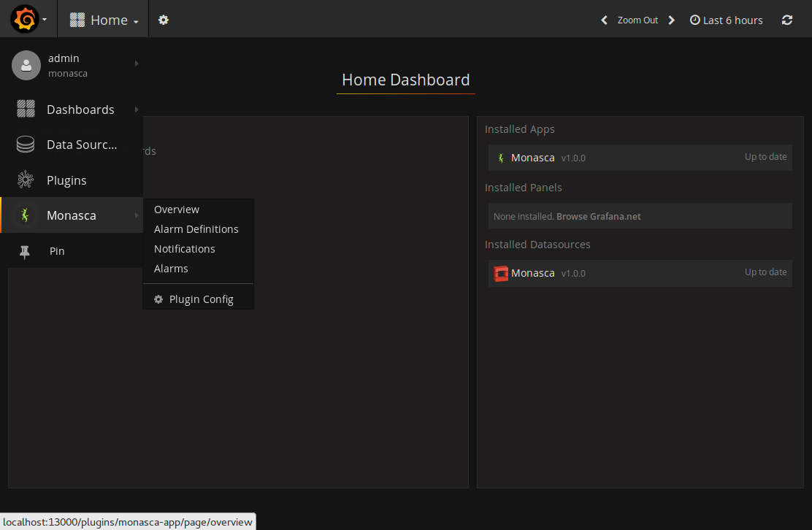Open the Dashboards sidebar menu

72,110
